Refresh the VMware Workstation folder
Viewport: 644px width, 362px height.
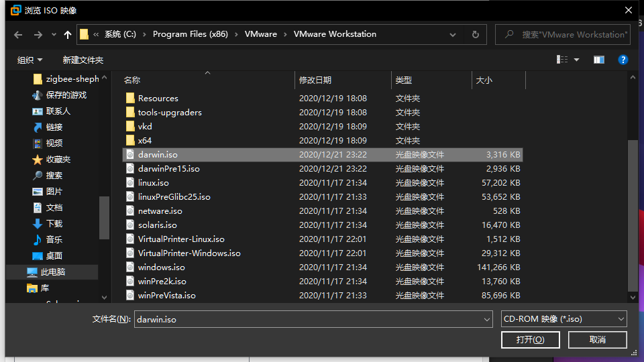pos(475,34)
